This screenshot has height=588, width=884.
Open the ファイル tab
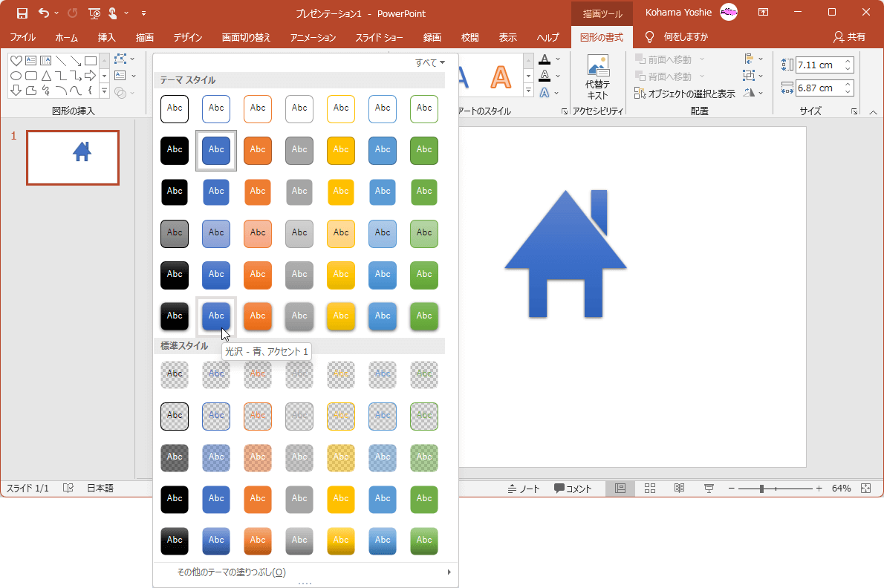tap(22, 37)
